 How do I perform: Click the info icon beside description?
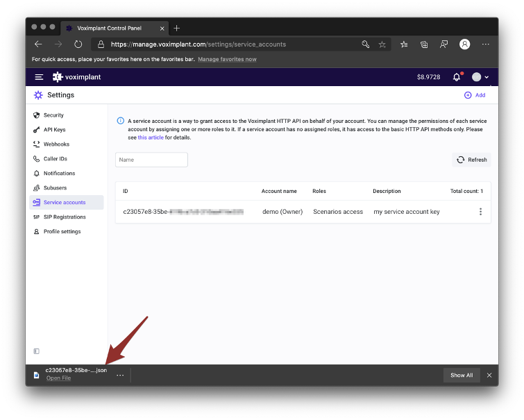[x=121, y=121]
